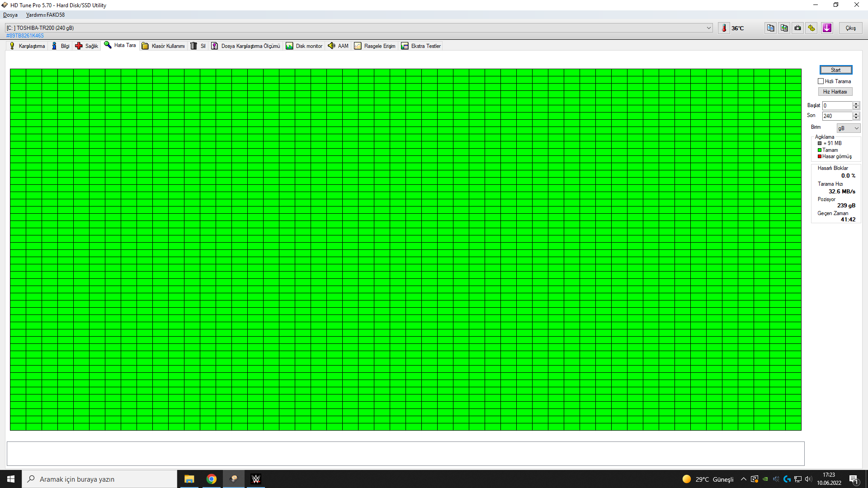Click the copy screenshot to clipboard icon
Image resolution: width=868 pixels, height=488 pixels.
click(x=784, y=28)
